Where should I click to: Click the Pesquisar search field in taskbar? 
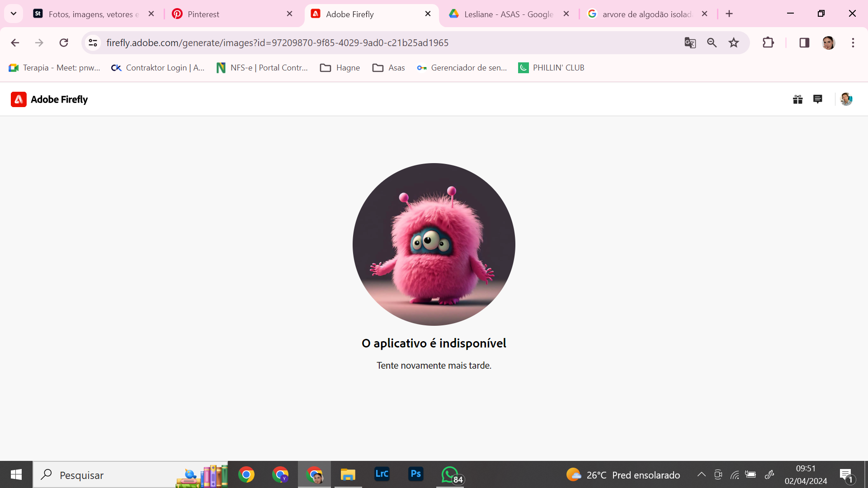pyautogui.click(x=113, y=475)
